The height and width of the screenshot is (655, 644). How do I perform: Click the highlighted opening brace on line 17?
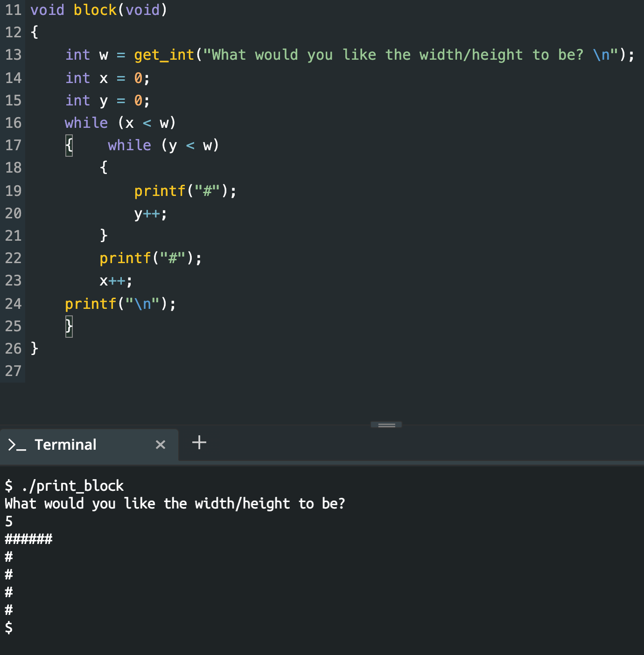tap(69, 146)
